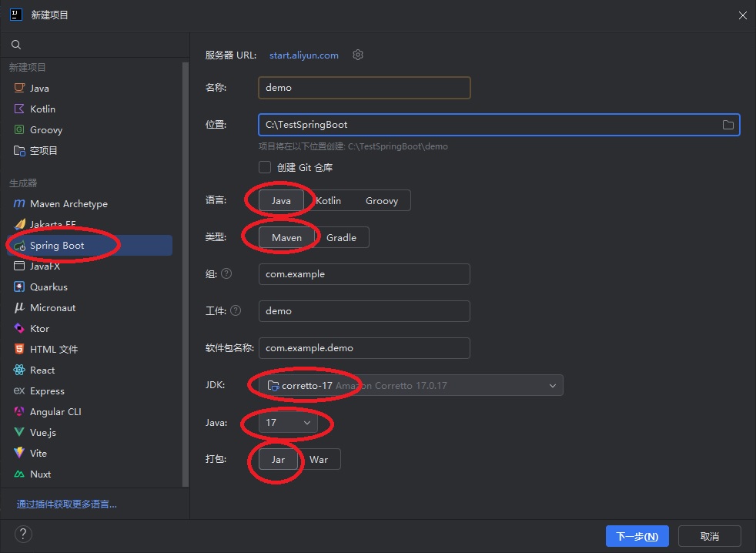Click the 位置 field with C:\TestSpringBoot
The width and height of the screenshot is (756, 553).
(499, 125)
